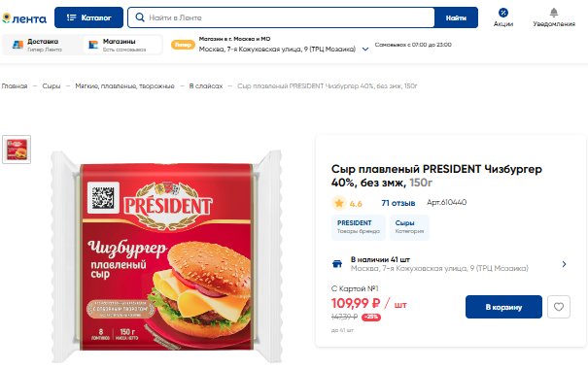588x369 pixels.
Task: Add to favorites with heart icon
Action: (x=559, y=307)
